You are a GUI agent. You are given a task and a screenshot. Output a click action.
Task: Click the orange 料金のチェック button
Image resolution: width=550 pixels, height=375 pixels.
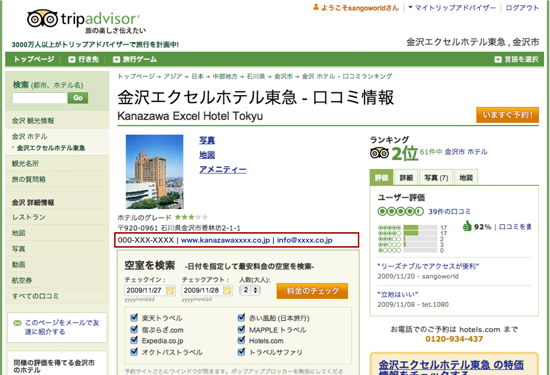[x=312, y=291]
